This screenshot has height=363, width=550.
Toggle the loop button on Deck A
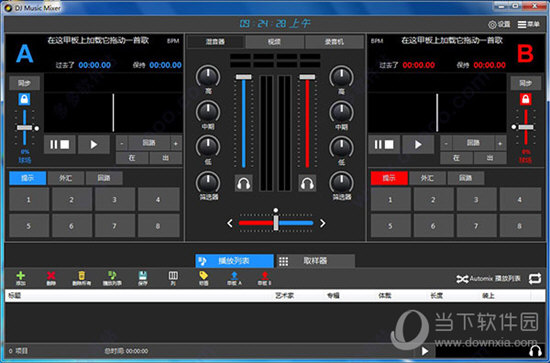click(x=149, y=143)
